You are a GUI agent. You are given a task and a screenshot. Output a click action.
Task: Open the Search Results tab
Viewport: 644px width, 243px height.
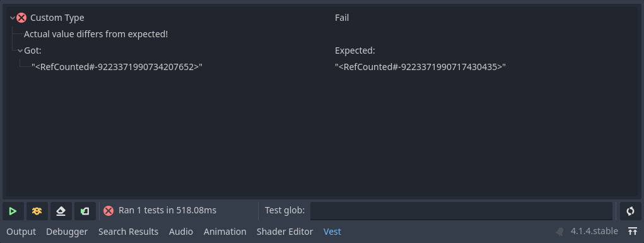(x=128, y=232)
